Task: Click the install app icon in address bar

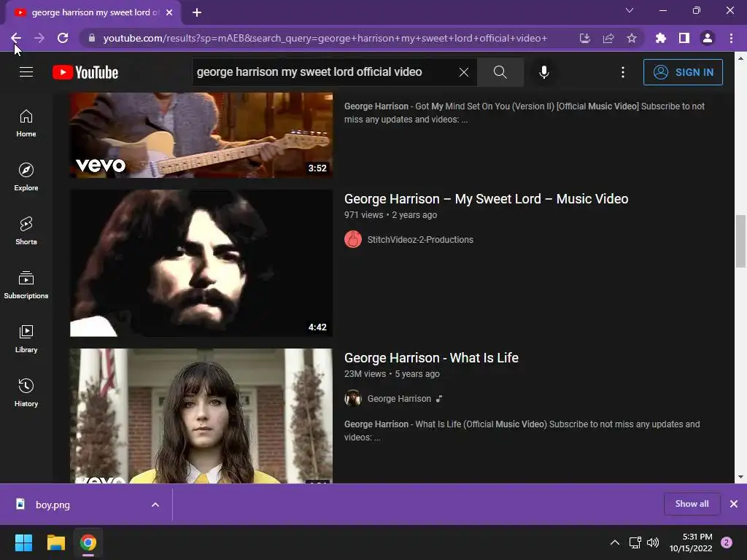Action: click(x=584, y=38)
